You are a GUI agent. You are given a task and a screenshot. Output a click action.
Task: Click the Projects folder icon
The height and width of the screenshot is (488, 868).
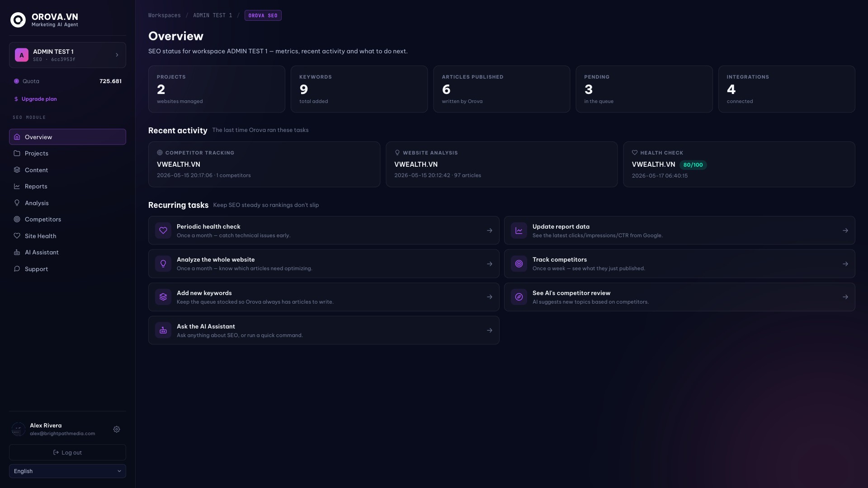click(17, 153)
